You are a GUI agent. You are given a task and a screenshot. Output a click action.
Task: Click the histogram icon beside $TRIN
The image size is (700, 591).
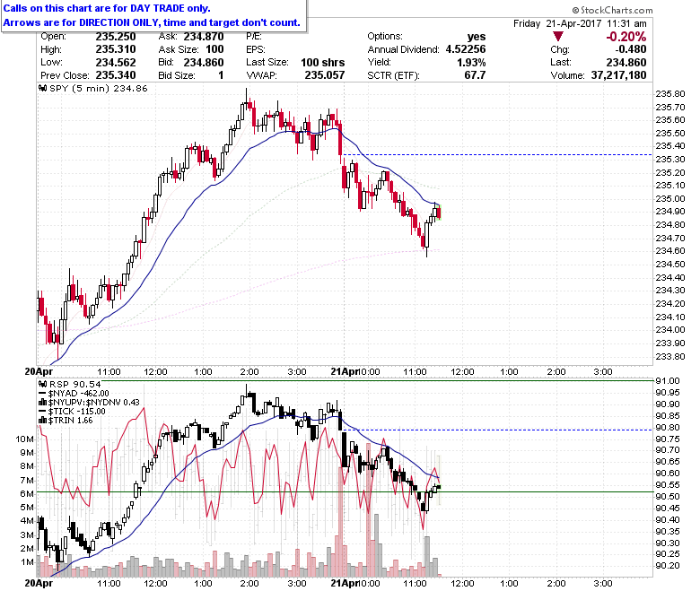43,421
